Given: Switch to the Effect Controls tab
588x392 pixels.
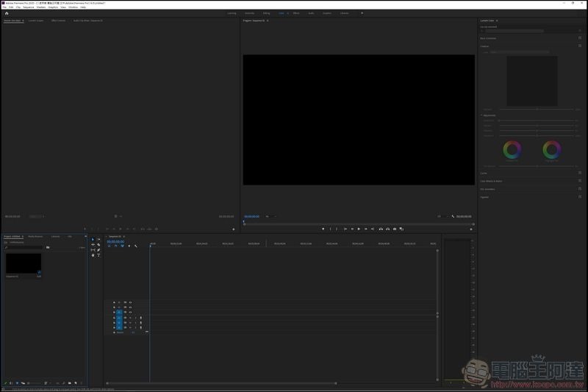Looking at the screenshot, I should pyautogui.click(x=58, y=21).
